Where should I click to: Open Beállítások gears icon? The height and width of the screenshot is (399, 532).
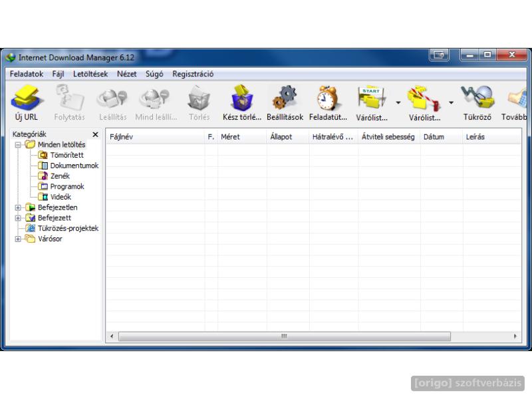[285, 98]
